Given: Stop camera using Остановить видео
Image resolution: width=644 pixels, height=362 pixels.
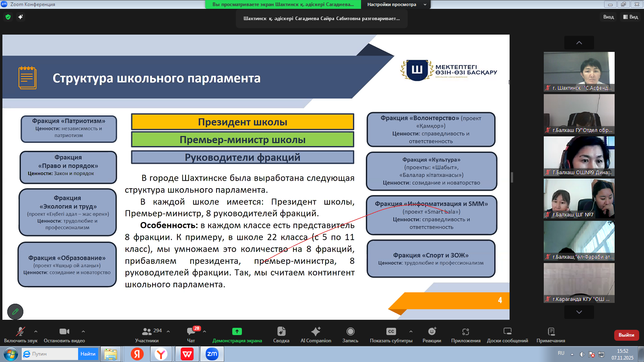Looking at the screenshot, I should click(64, 335).
